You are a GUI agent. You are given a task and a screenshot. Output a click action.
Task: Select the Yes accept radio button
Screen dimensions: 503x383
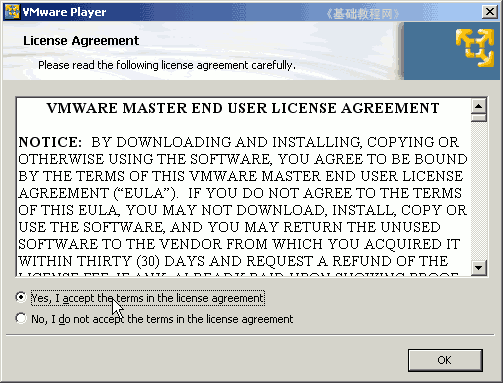(21, 297)
